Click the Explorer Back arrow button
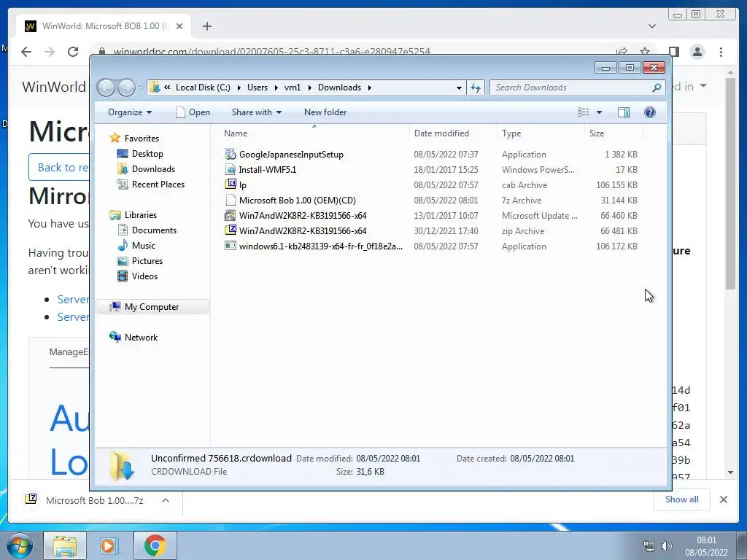The image size is (747, 560). (106, 87)
